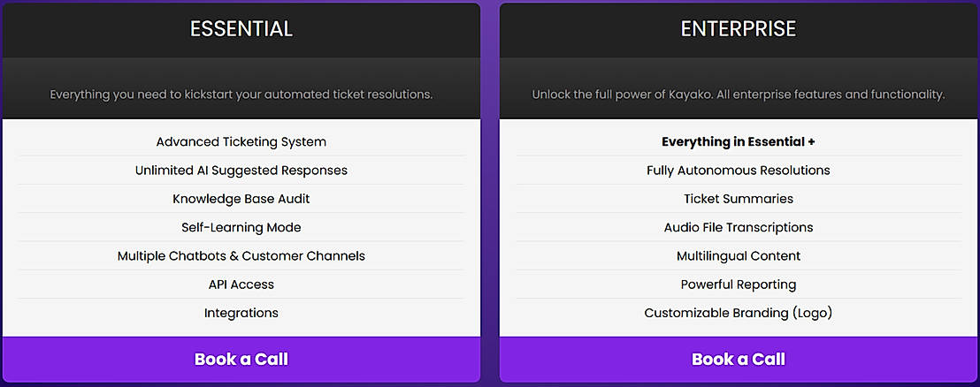
Task: Select Audio File Transcriptions feature
Action: pos(739,228)
